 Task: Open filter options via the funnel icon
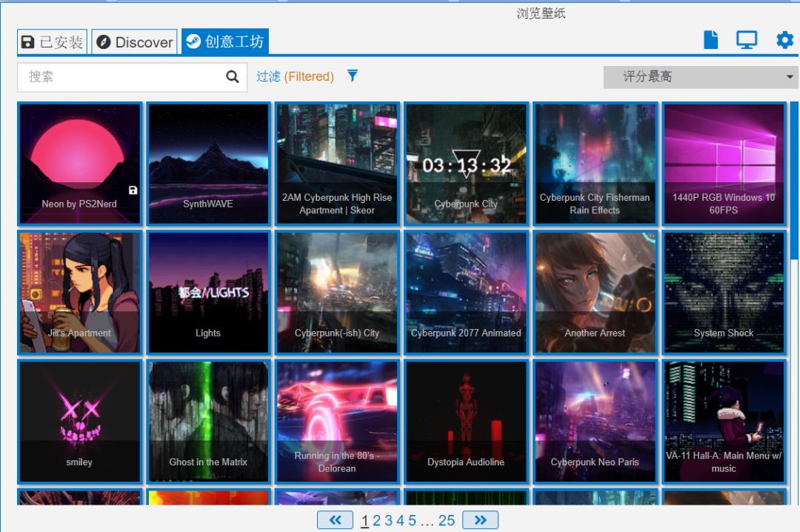pyautogui.click(x=352, y=76)
